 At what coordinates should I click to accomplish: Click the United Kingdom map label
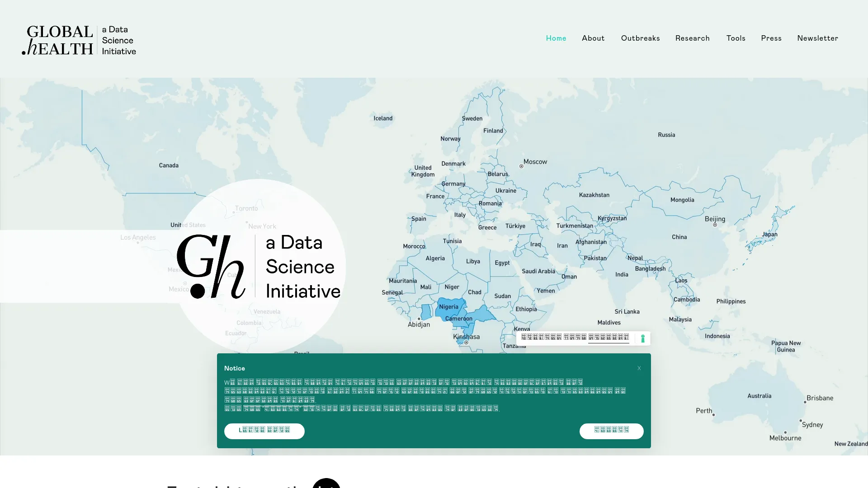pyautogui.click(x=423, y=171)
